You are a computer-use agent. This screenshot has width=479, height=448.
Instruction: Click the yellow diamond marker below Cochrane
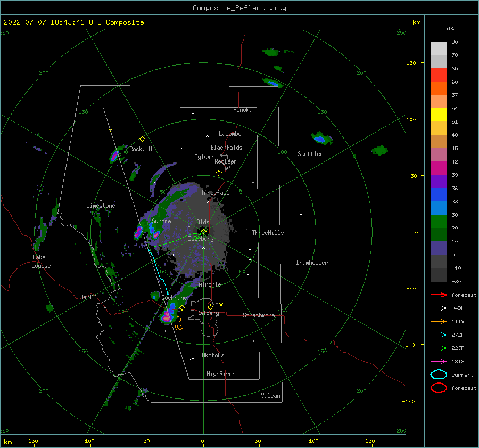(183, 308)
